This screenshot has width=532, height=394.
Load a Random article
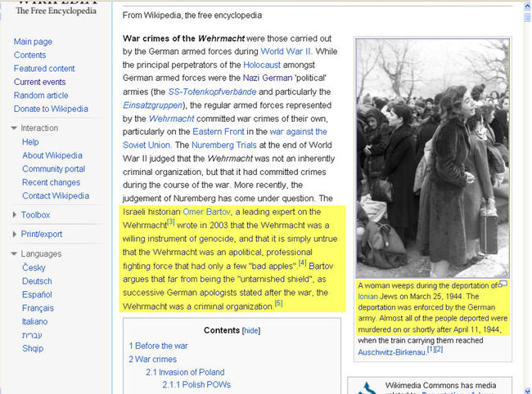(x=41, y=95)
